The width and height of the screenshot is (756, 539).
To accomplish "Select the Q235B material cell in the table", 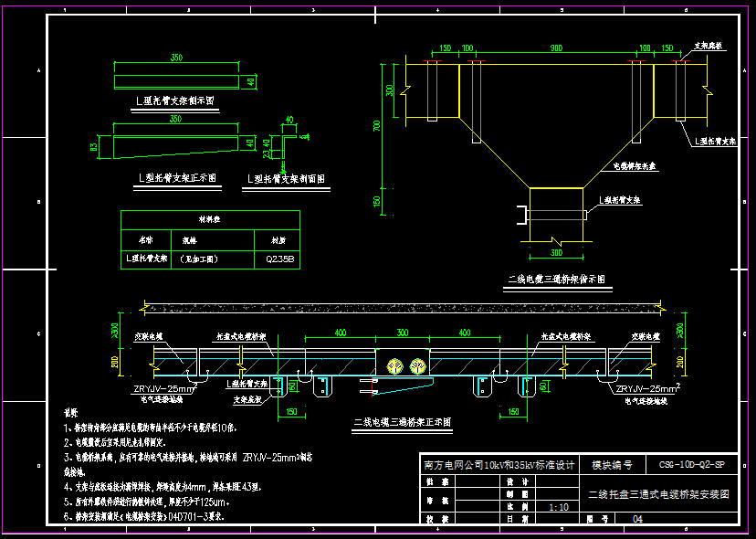I will (280, 259).
